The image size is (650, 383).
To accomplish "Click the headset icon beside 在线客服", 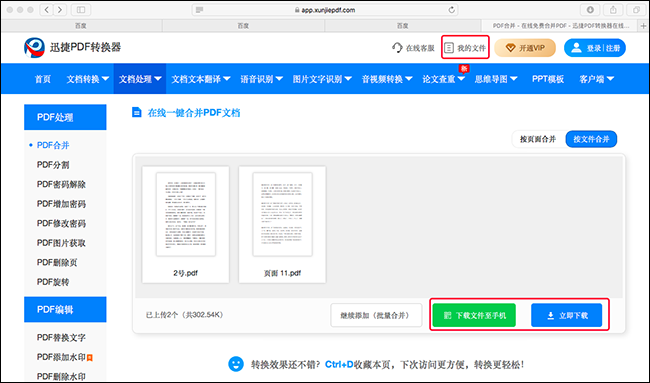I will click(x=397, y=48).
